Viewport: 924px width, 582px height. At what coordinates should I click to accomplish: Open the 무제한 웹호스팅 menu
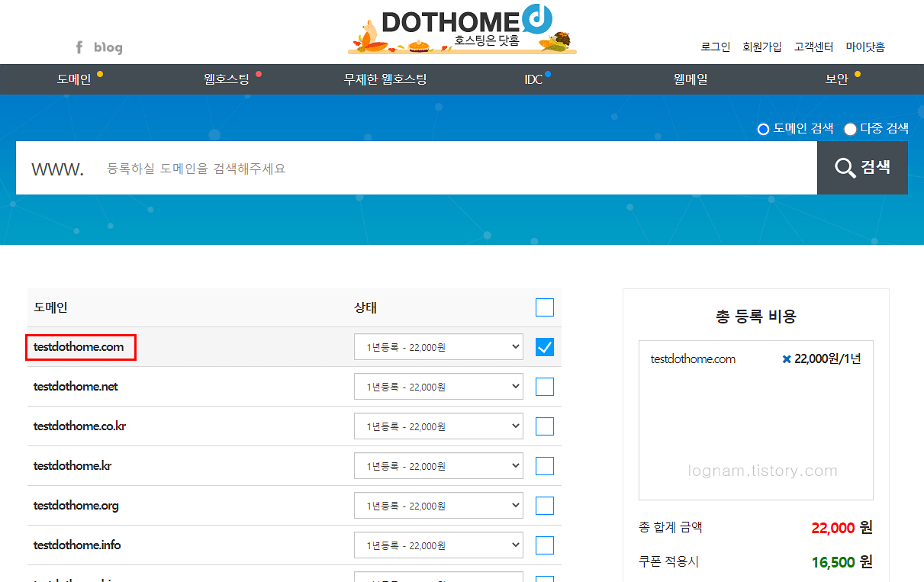385,79
